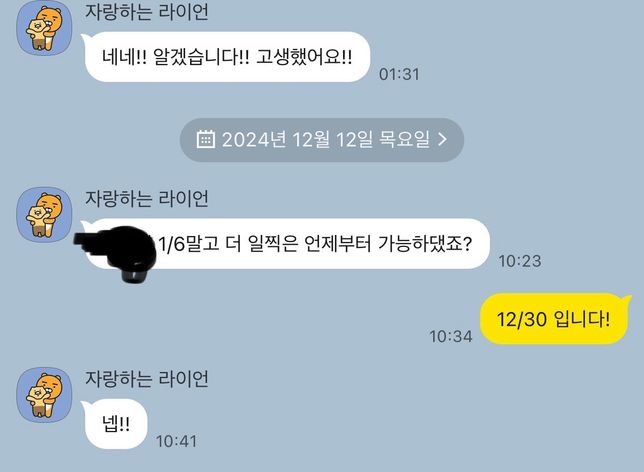Screen dimensions: 644x472
Task: Select 자랑하는 라이언 name above the 1/6 message
Action: click(x=147, y=198)
